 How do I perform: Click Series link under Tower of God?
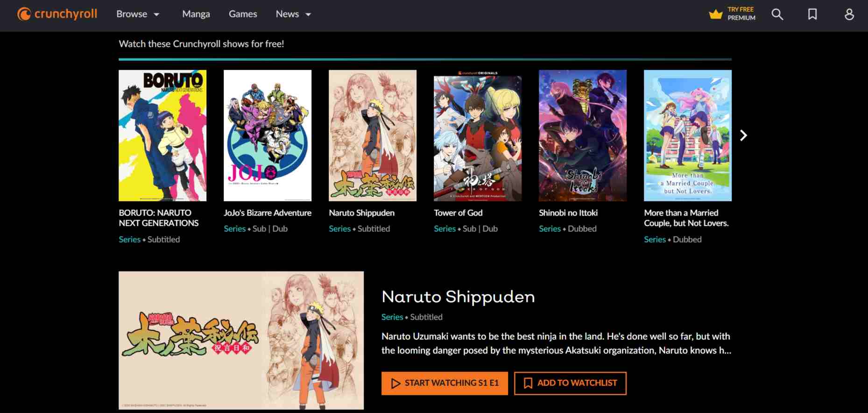[x=445, y=228]
